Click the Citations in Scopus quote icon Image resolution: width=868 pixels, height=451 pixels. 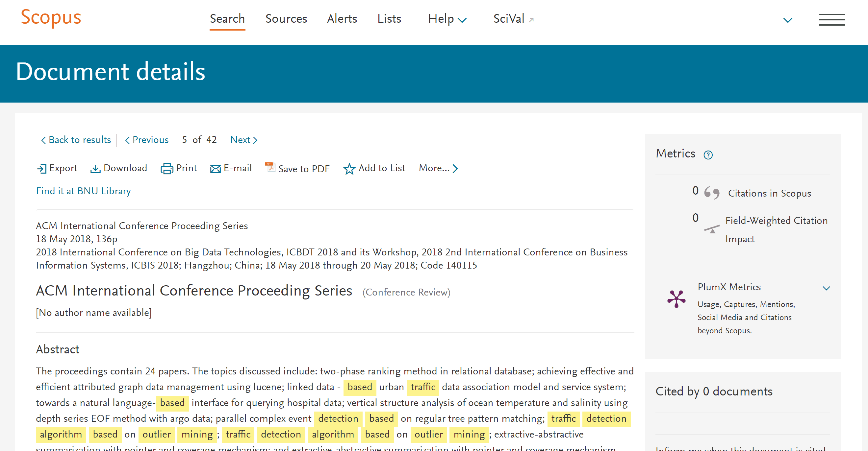click(x=712, y=193)
